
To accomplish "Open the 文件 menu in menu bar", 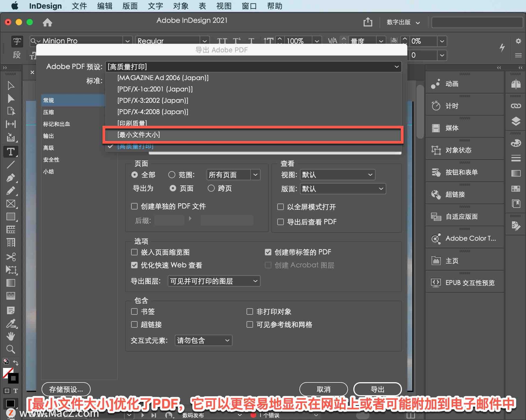I will (79, 6).
